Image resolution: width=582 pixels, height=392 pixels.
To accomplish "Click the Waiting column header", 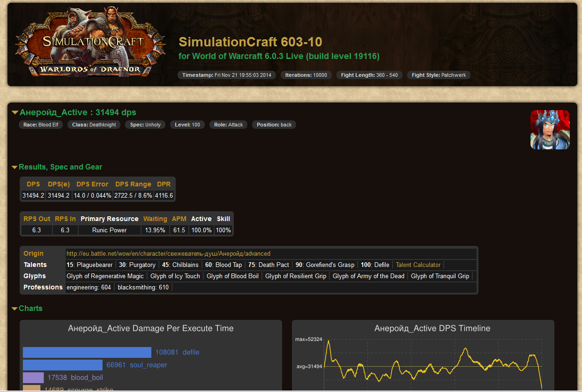I will [155, 219].
